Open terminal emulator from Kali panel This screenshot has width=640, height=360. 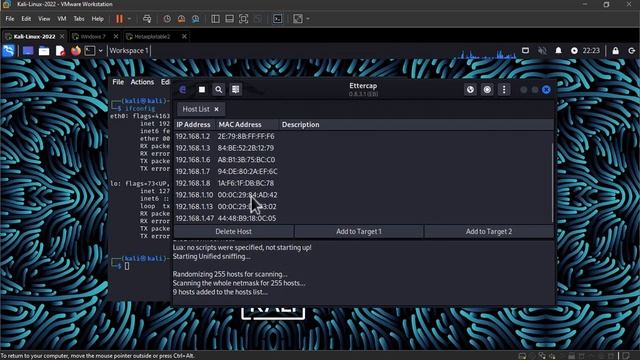pyautogui.click(x=90, y=51)
